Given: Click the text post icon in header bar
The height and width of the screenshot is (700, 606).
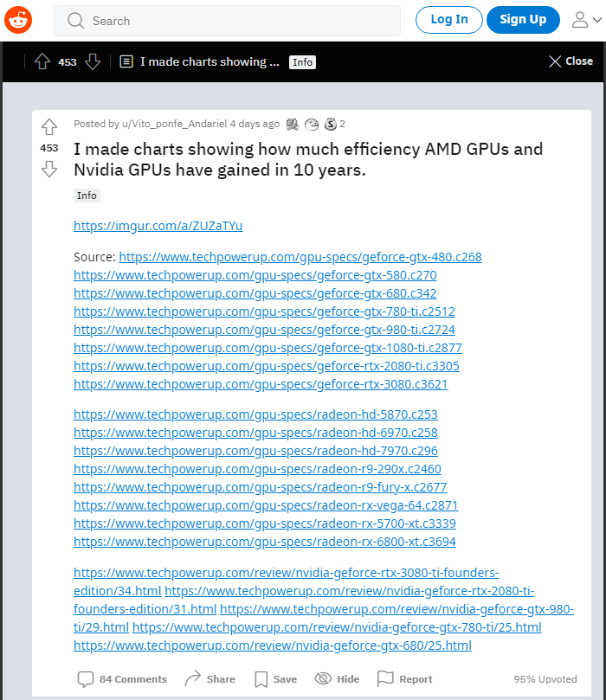Looking at the screenshot, I should [126, 61].
